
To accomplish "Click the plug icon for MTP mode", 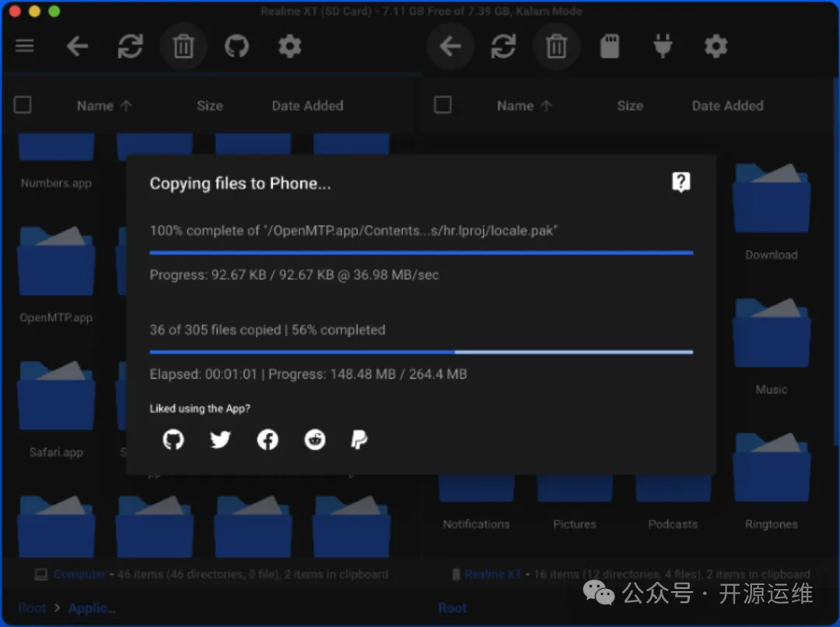I will pyautogui.click(x=663, y=47).
